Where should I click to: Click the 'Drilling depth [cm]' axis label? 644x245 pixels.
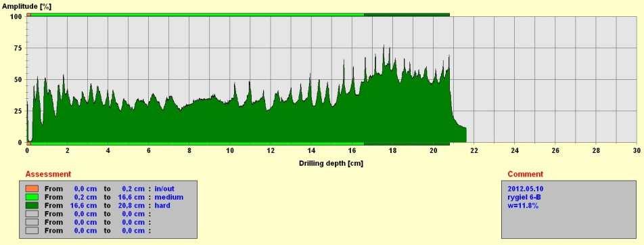coord(331,163)
